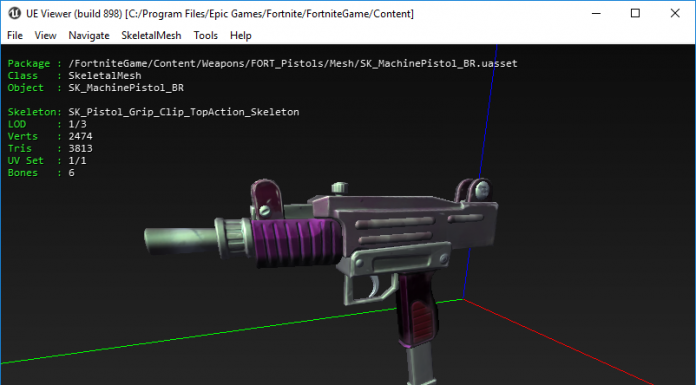The height and width of the screenshot is (385, 696).
Task: Click the red axis line in viewport
Action: pyautogui.click(x=559, y=342)
